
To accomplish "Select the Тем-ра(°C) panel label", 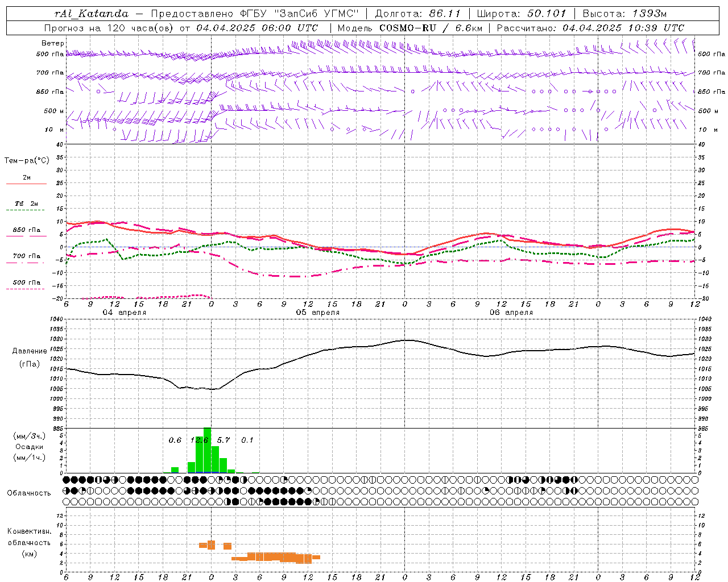I will coord(27,161).
